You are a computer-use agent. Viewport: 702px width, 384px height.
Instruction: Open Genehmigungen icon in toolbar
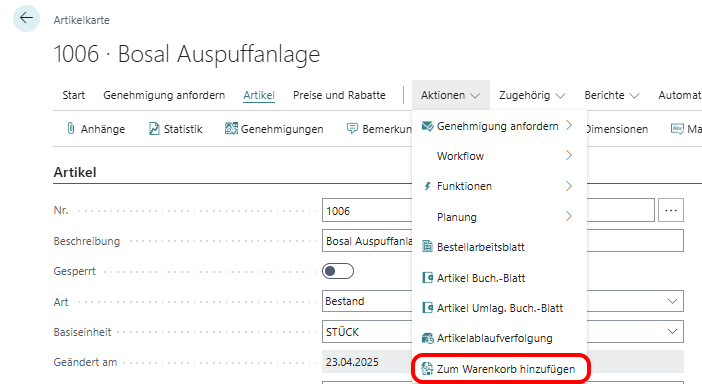(x=231, y=129)
